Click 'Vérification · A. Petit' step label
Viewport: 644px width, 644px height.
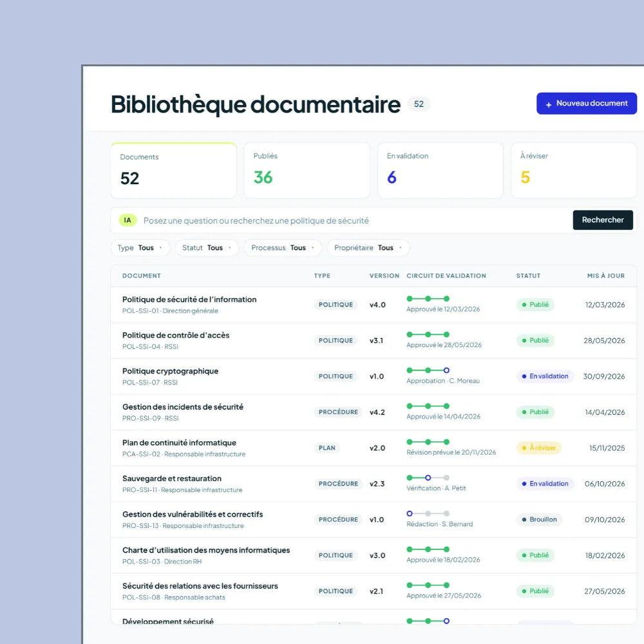coord(436,488)
